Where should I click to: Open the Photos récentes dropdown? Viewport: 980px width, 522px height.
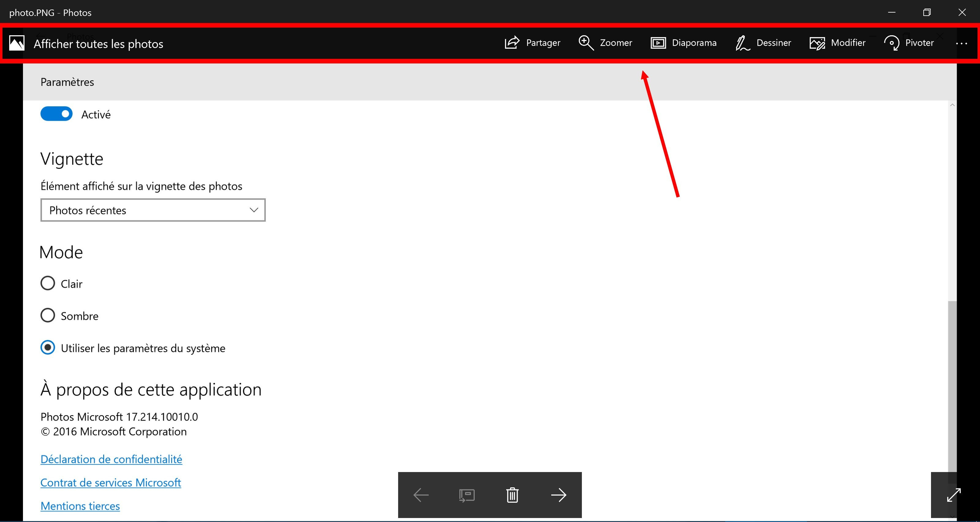click(153, 210)
